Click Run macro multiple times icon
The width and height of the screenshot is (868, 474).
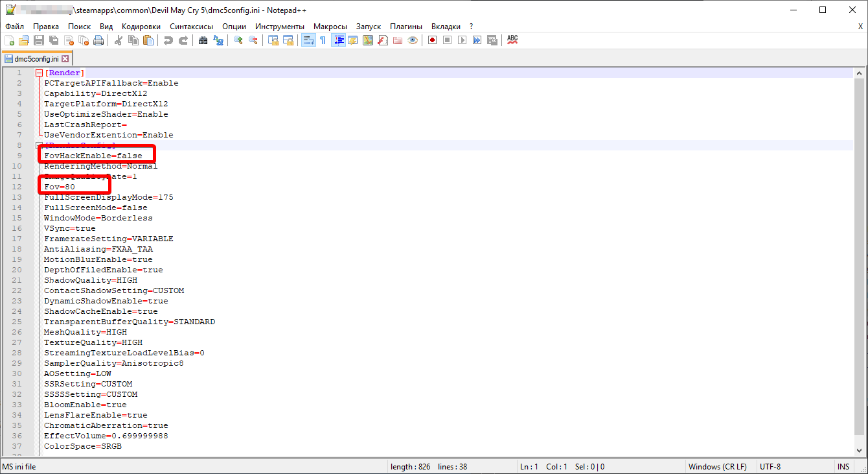(x=477, y=40)
